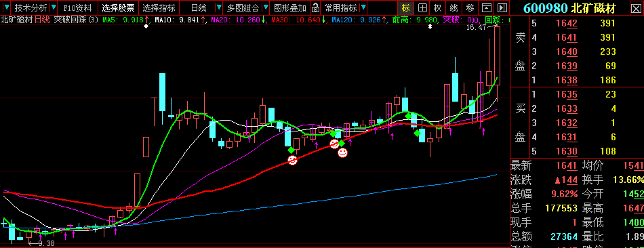
Task: Open the 日线 period dropdown arrow
Action: coord(219,7)
